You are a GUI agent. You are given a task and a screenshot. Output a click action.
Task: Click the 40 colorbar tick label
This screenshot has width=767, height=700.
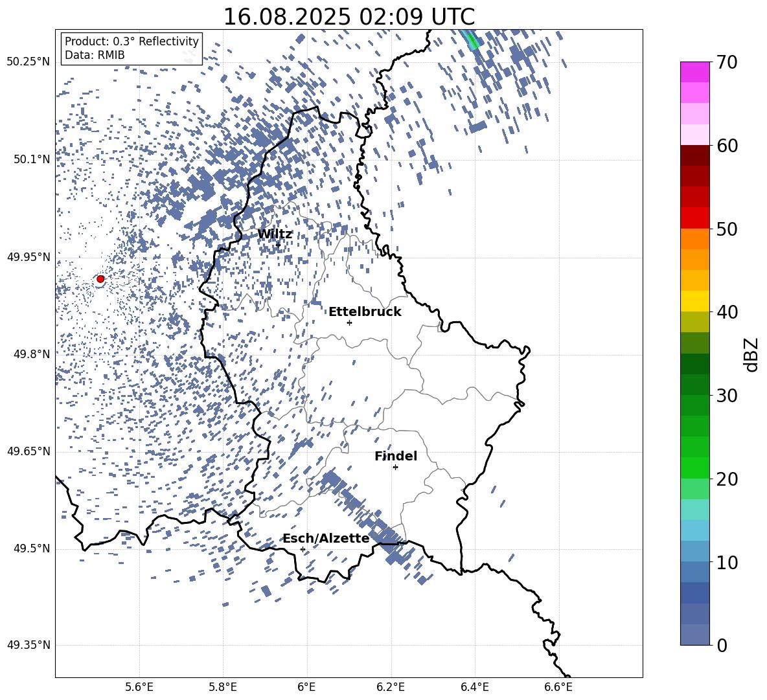click(727, 312)
